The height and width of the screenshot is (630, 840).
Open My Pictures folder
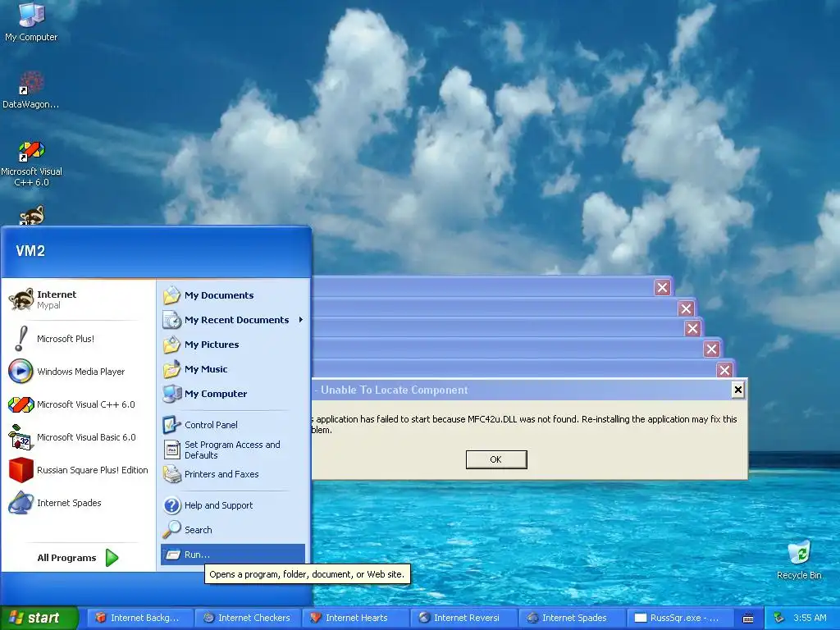click(233, 345)
